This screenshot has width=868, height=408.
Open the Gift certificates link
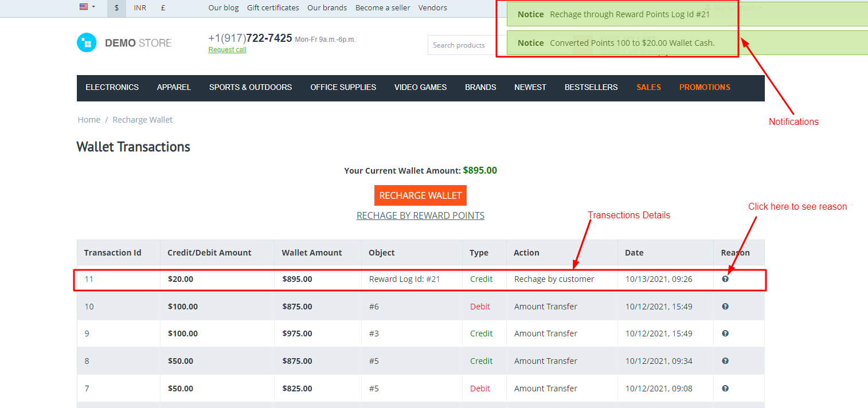[273, 8]
